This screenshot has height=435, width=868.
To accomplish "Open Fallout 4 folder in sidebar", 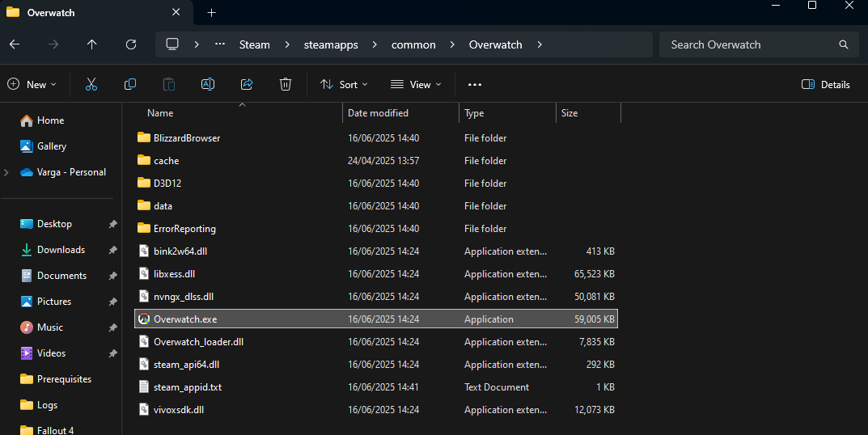I will point(47,430).
